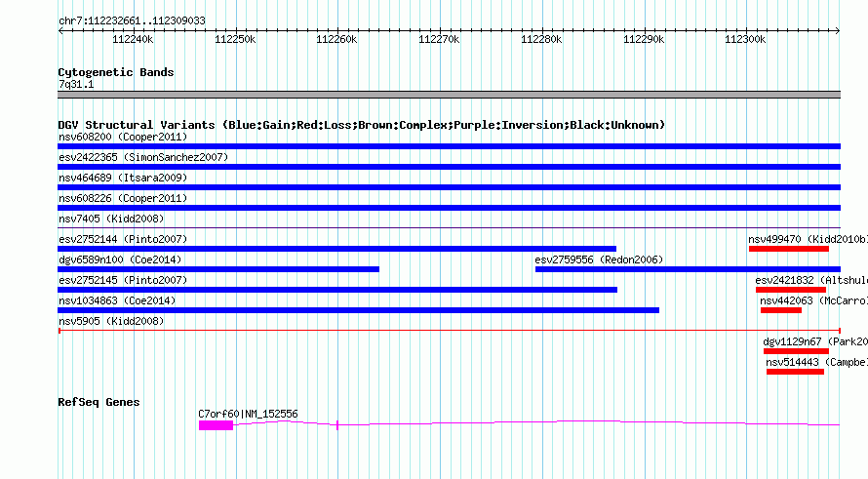Select the gray 7q31.1 cytogenetic band bar

tap(449, 95)
